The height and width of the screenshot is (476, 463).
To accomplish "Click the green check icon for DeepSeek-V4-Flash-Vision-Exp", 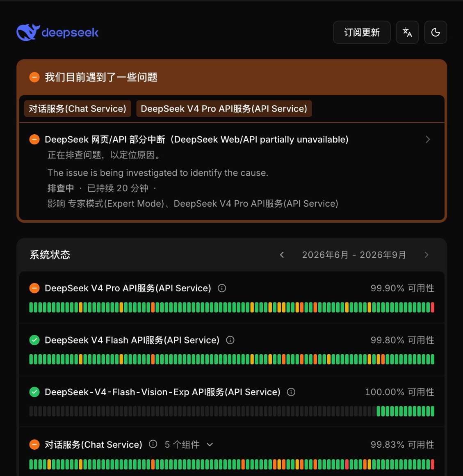I will click(34, 392).
